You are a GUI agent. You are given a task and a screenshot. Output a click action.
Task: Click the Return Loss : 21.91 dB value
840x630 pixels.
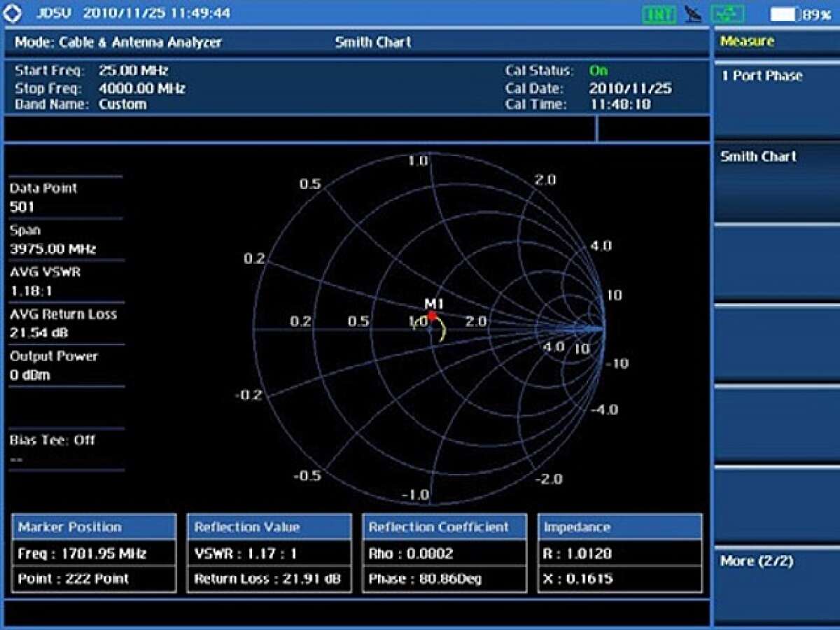coord(269,579)
